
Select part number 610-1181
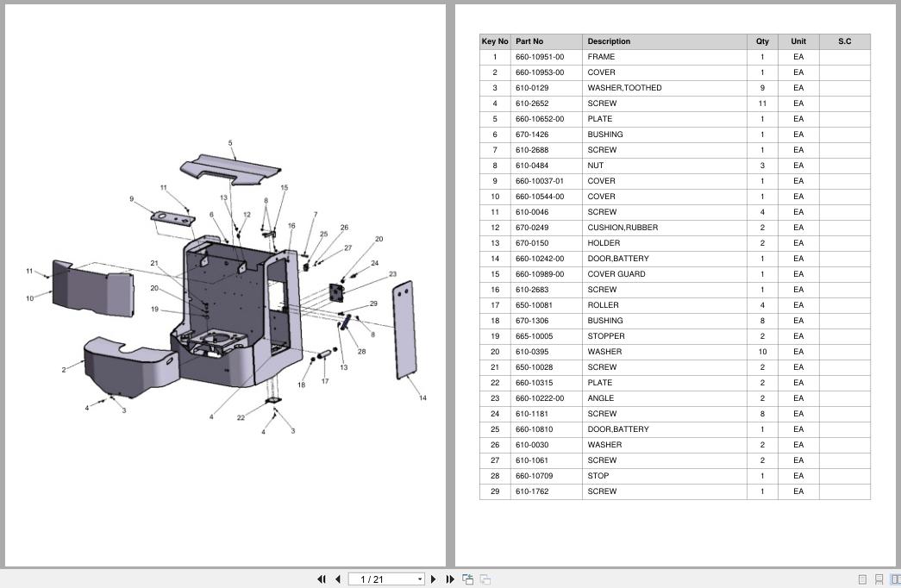point(531,414)
